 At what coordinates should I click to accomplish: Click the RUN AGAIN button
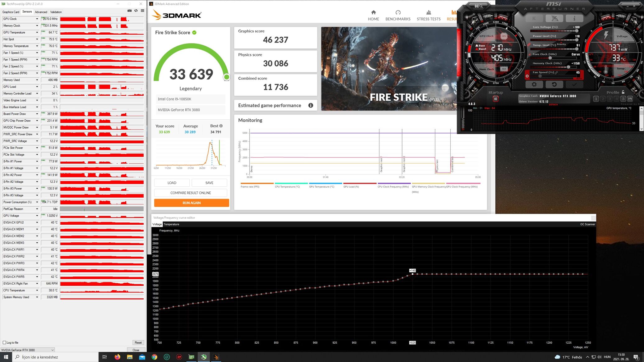[192, 203]
